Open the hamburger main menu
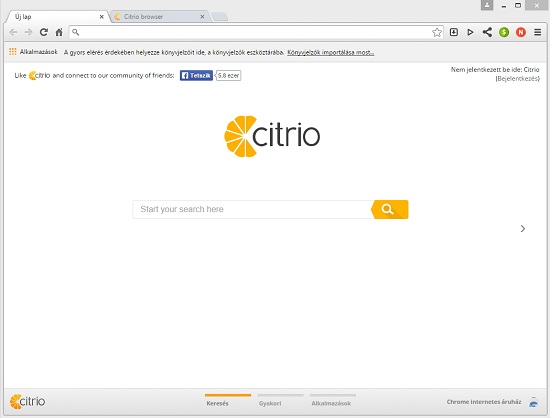Screen dimensions: 550x418 [x=537, y=32]
